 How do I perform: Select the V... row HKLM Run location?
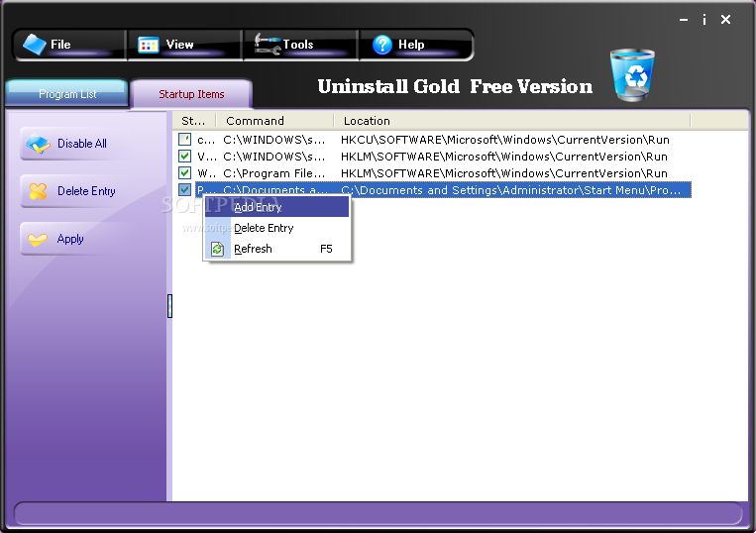tap(504, 157)
